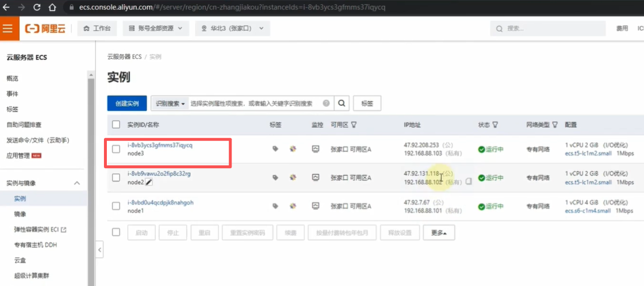Click the search magnifier in the top search bar

(x=500, y=29)
